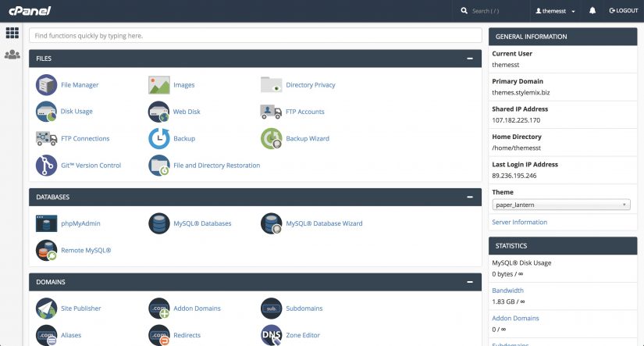Open the Redirects icon

coord(159,335)
